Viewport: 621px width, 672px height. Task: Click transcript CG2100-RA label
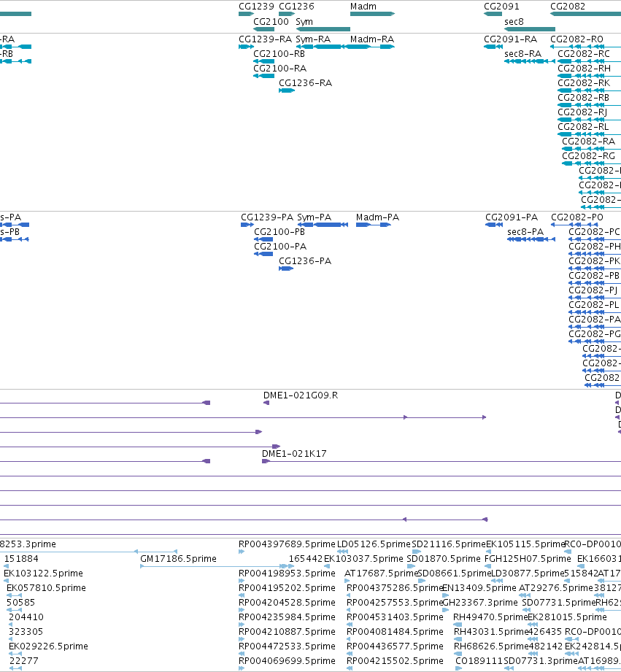pos(280,69)
